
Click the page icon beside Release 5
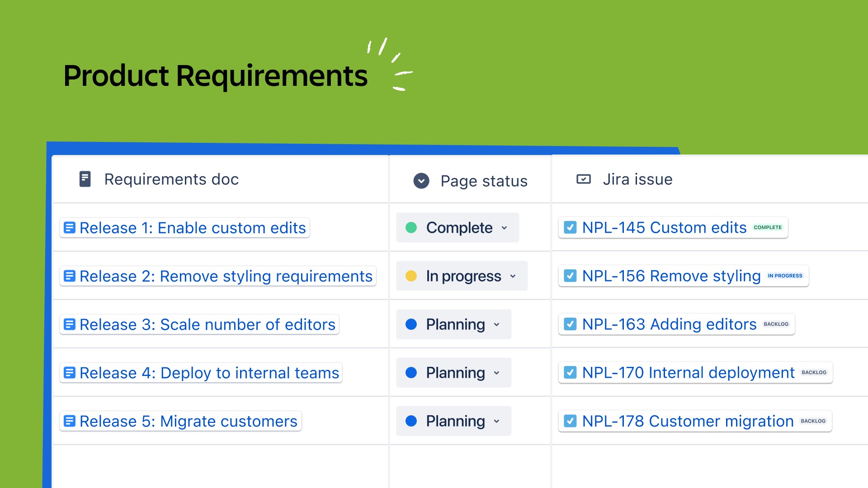[x=69, y=421]
